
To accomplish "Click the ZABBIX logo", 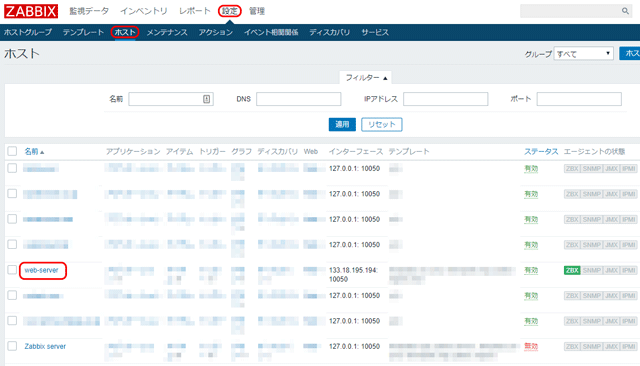I will click(31, 11).
